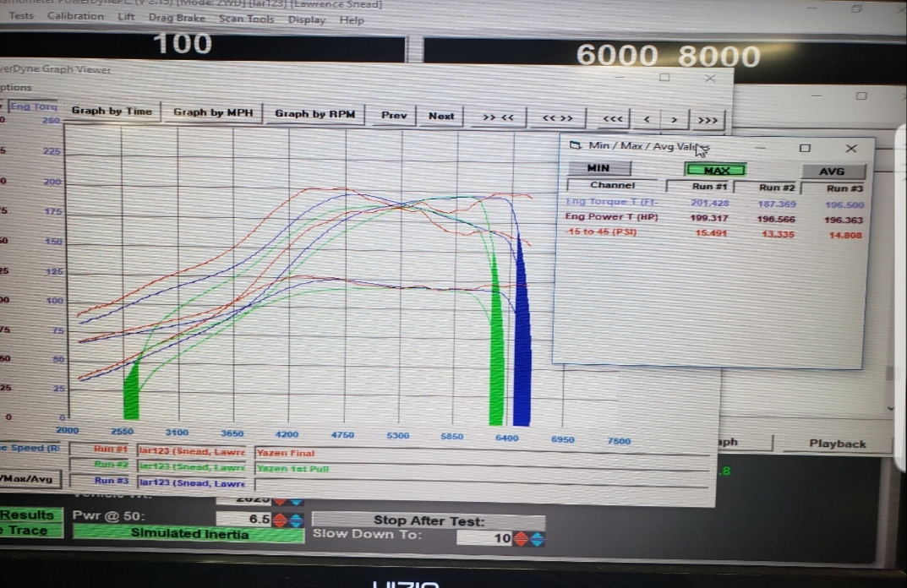Open the Calibration menu
Screen dimensions: 907x588
tap(75, 16)
